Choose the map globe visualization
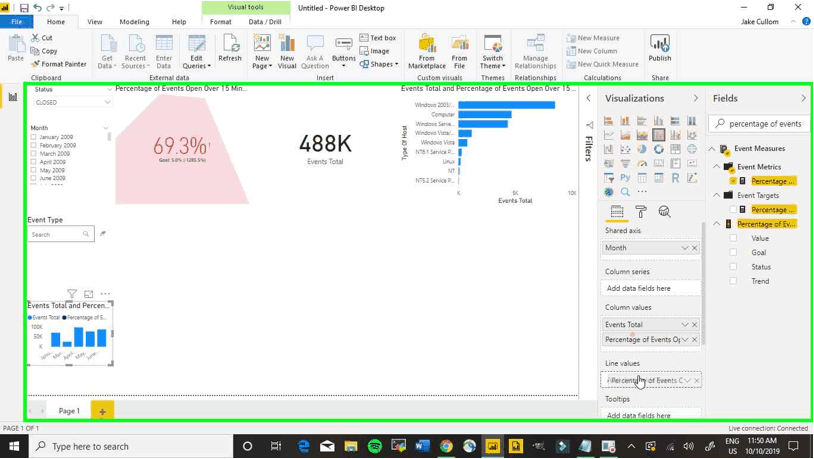Image resolution: width=814 pixels, height=459 pixels. pyautogui.click(x=691, y=149)
